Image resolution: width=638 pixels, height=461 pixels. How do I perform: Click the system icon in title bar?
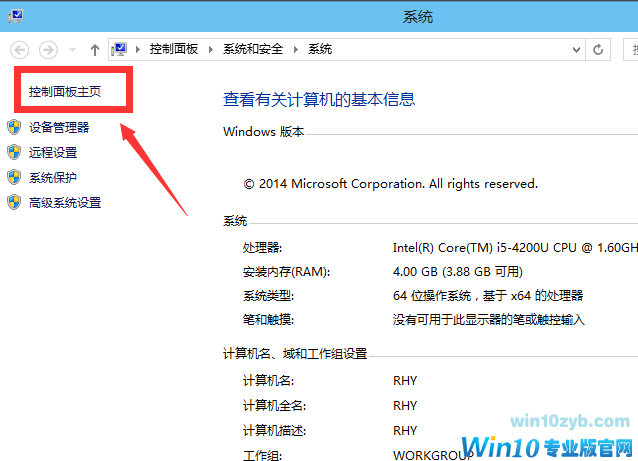(x=16, y=16)
